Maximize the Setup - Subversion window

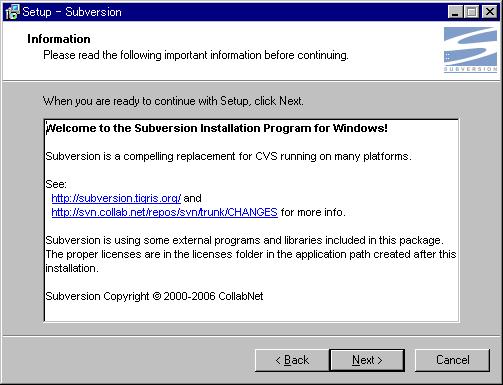coord(472,12)
